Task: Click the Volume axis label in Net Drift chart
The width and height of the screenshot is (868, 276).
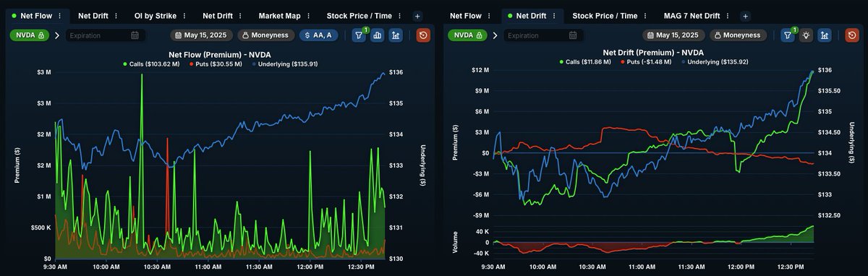Action: [x=455, y=241]
